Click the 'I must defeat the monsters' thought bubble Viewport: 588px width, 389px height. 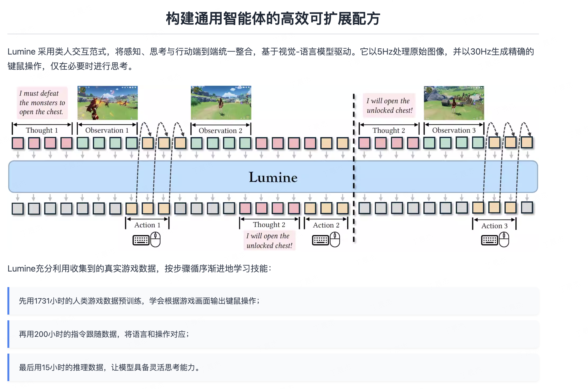click(42, 103)
